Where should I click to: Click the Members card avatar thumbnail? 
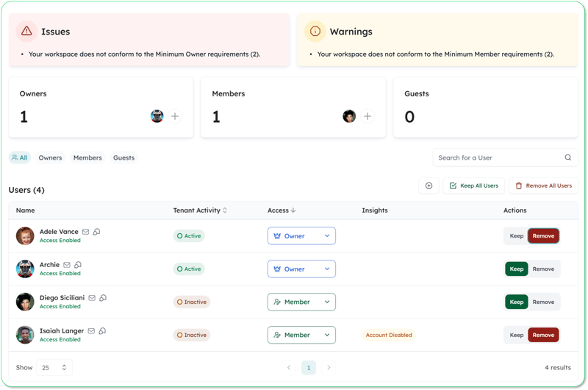349,116
